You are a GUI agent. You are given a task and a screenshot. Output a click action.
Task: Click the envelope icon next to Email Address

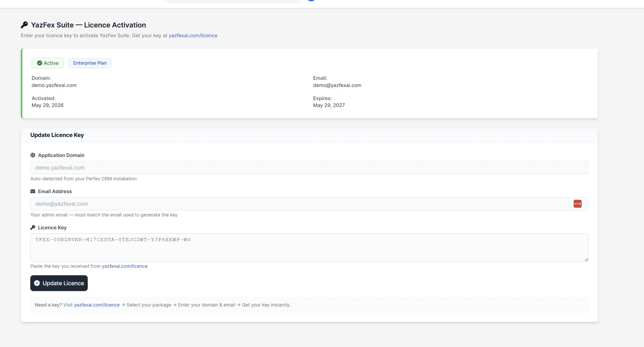(33, 191)
